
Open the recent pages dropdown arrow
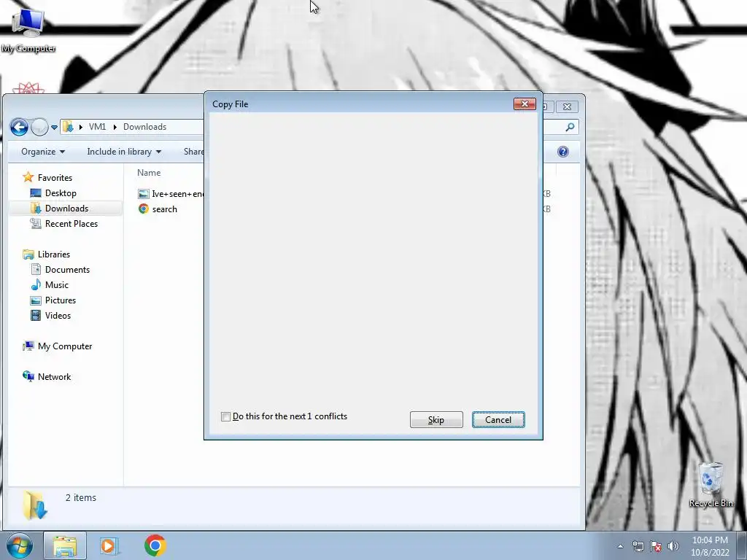coord(54,127)
